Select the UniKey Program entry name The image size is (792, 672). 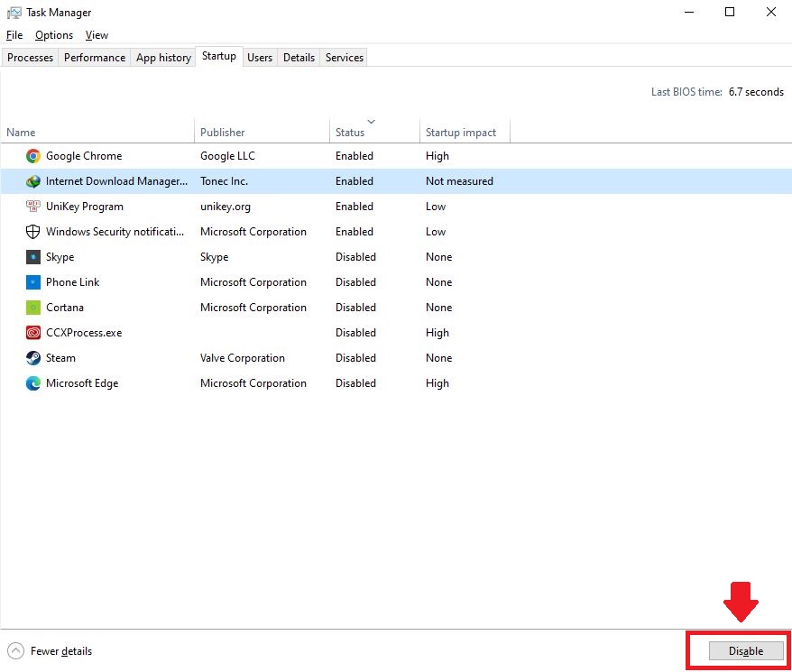click(x=85, y=207)
